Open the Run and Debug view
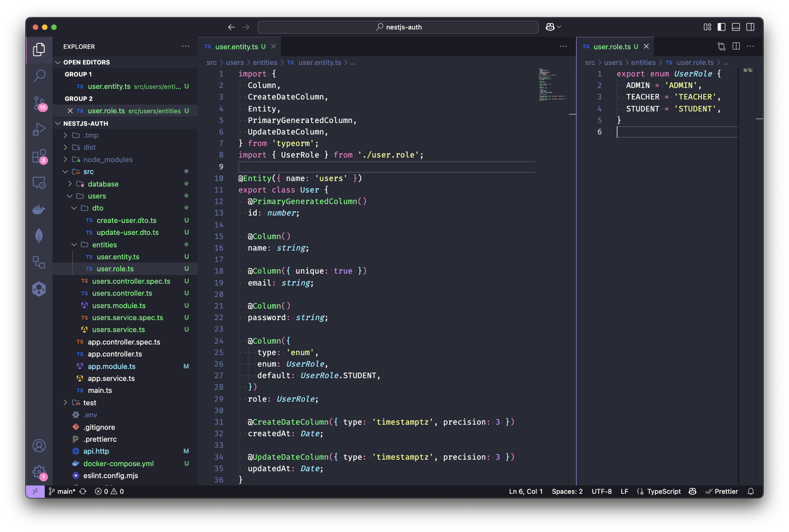This screenshot has width=789, height=532. pos(39,129)
